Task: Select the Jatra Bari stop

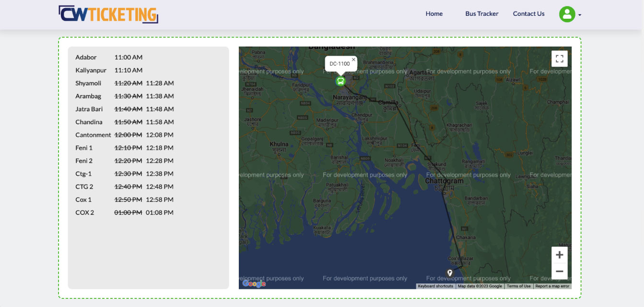Action: pos(89,109)
